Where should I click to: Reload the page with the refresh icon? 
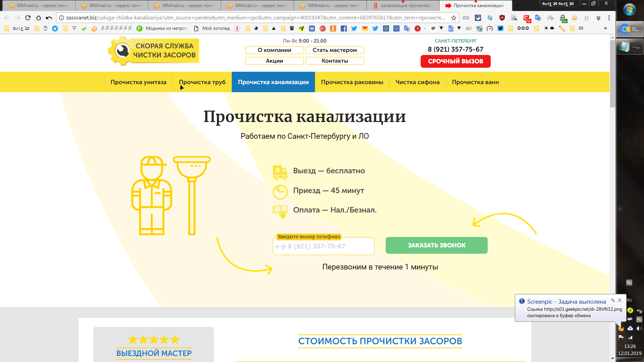click(28, 18)
